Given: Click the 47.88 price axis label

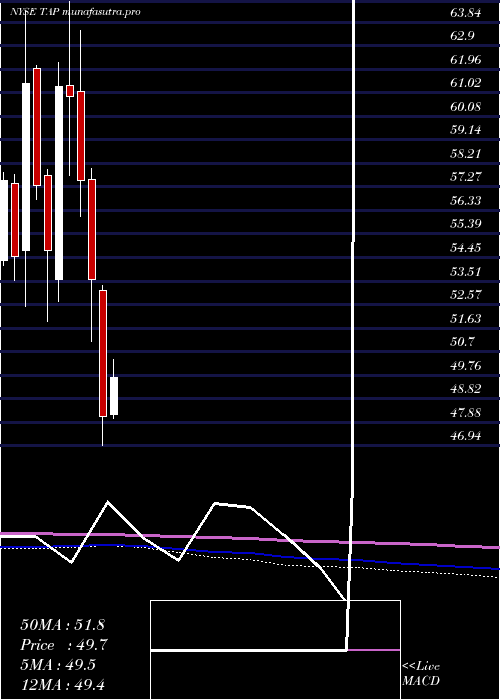Looking at the screenshot, I should (x=466, y=413).
